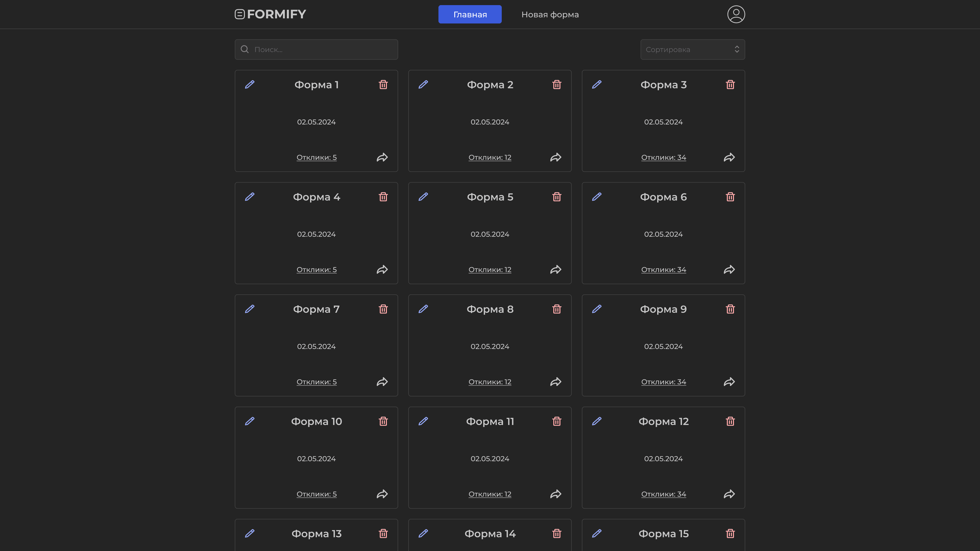Open the user profile icon
Viewport: 980px width, 551px height.
tap(736, 14)
